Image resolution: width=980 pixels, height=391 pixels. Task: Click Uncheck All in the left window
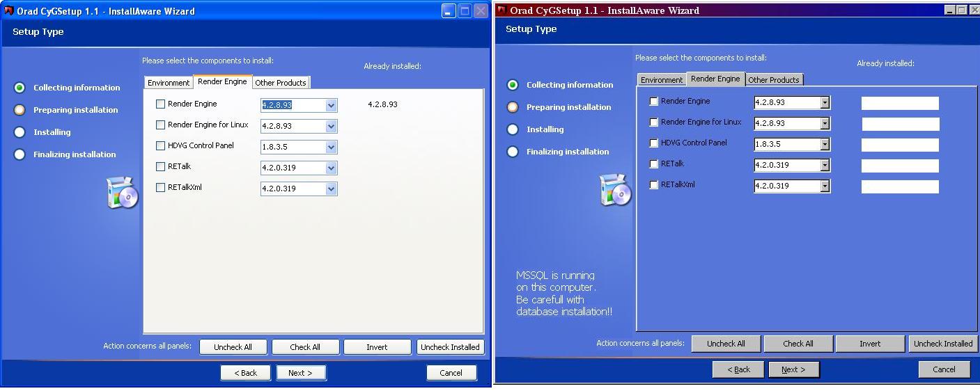tap(233, 347)
